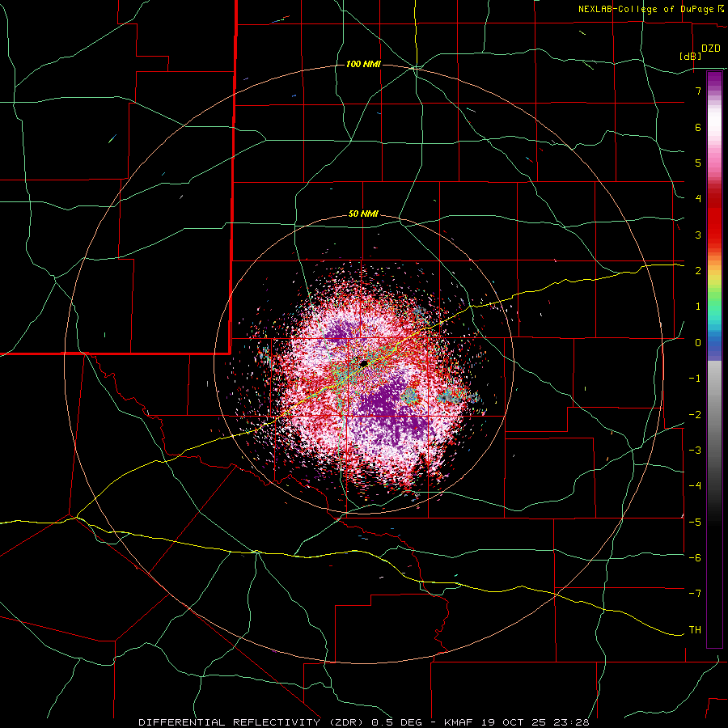This screenshot has height=728, width=728.
Task: Click the black radar site dot at center
Action: click(x=363, y=363)
